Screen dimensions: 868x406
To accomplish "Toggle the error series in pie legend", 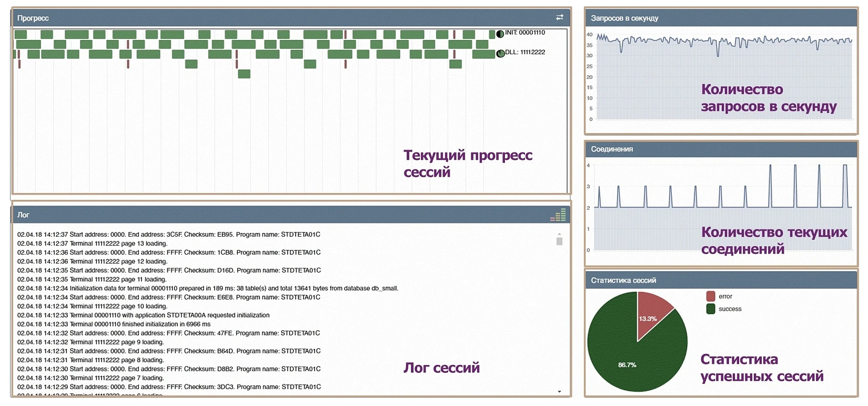I will pos(725,297).
